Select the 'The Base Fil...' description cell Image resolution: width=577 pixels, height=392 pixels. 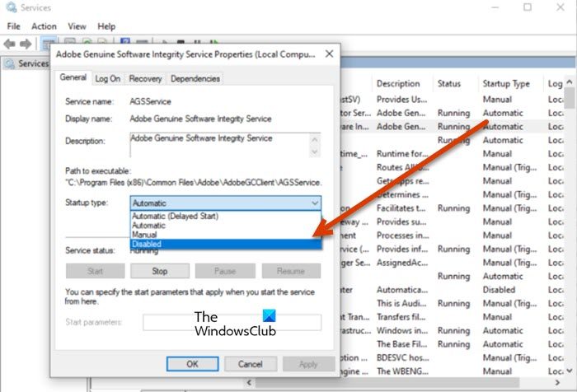pos(402,344)
